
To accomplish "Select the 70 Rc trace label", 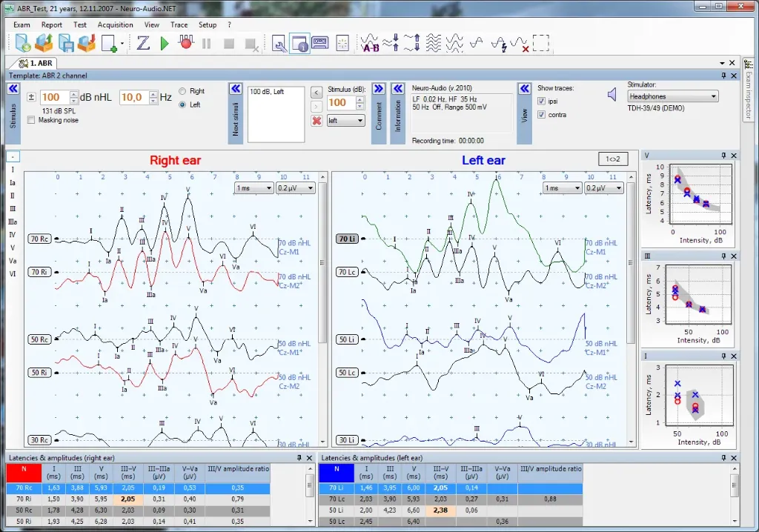I will (x=39, y=239).
